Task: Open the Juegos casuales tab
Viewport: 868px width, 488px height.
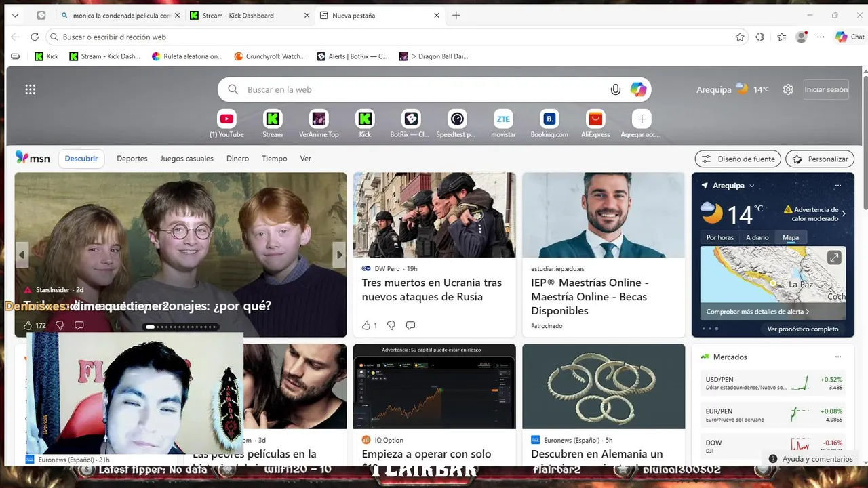Action: coord(186,159)
